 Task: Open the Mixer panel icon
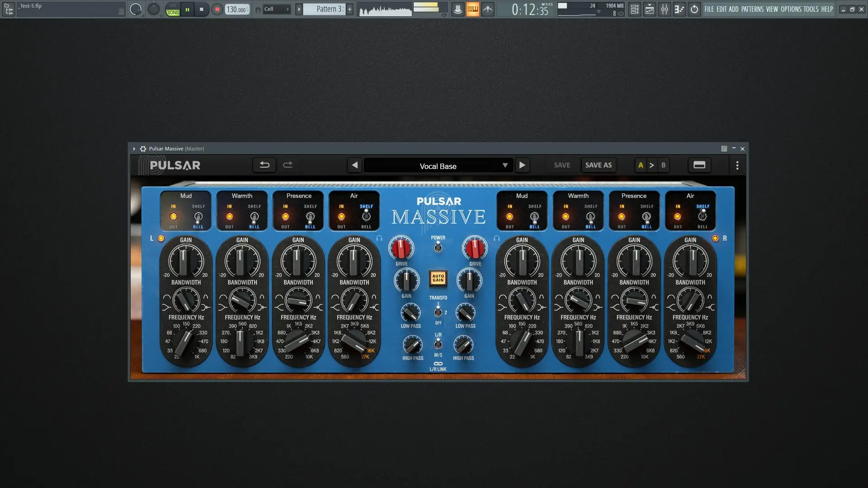pyautogui.click(x=665, y=9)
